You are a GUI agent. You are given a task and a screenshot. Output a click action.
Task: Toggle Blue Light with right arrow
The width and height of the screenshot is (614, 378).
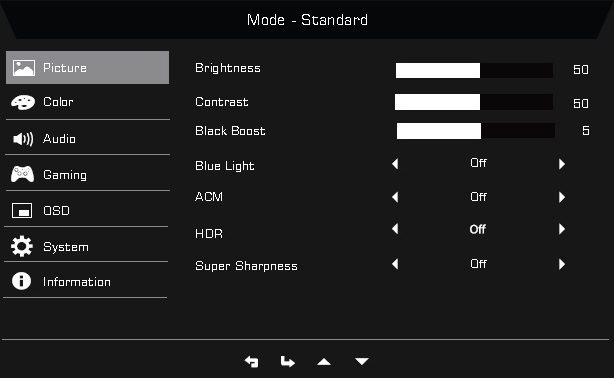[x=562, y=164]
